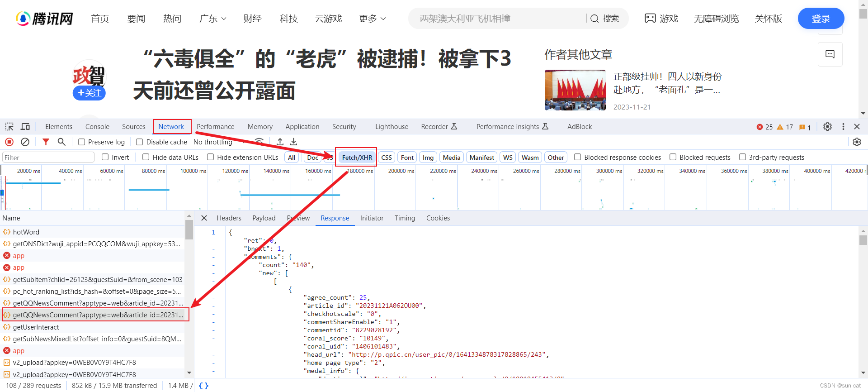Select the All filter type
Viewport: 868px width, 392px height.
coord(292,158)
